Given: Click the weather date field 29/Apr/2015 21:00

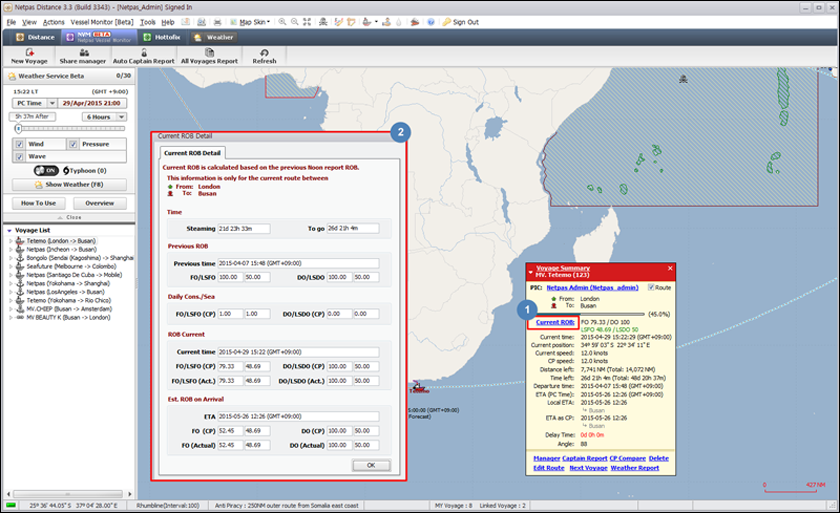Looking at the screenshot, I should [x=92, y=103].
